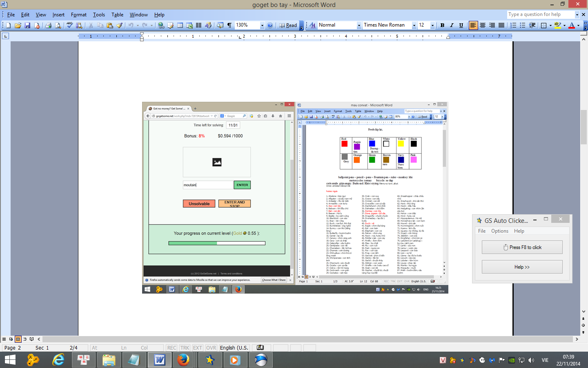The image size is (588, 368).
Task: Expand the zoom percentage dropdown
Action: click(x=262, y=25)
